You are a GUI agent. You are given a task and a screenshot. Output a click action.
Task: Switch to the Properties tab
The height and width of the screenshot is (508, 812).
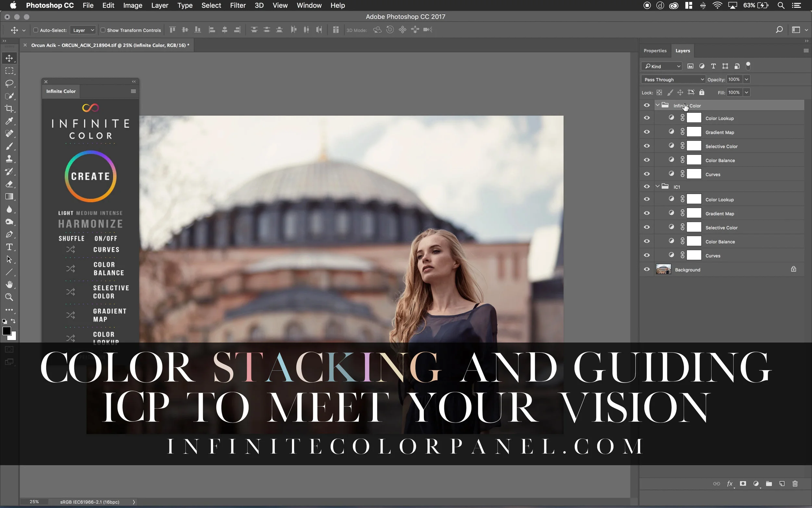tap(654, 51)
